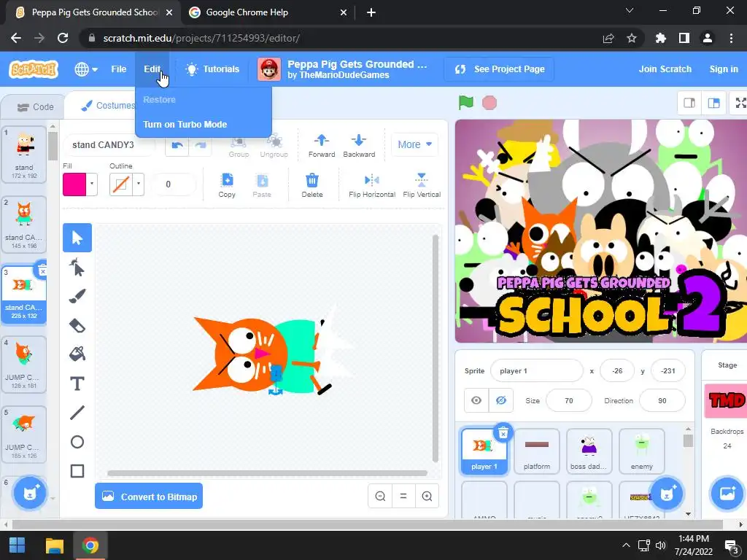Send selection Backward
The width and height of the screenshot is (747, 560).
coord(359,145)
